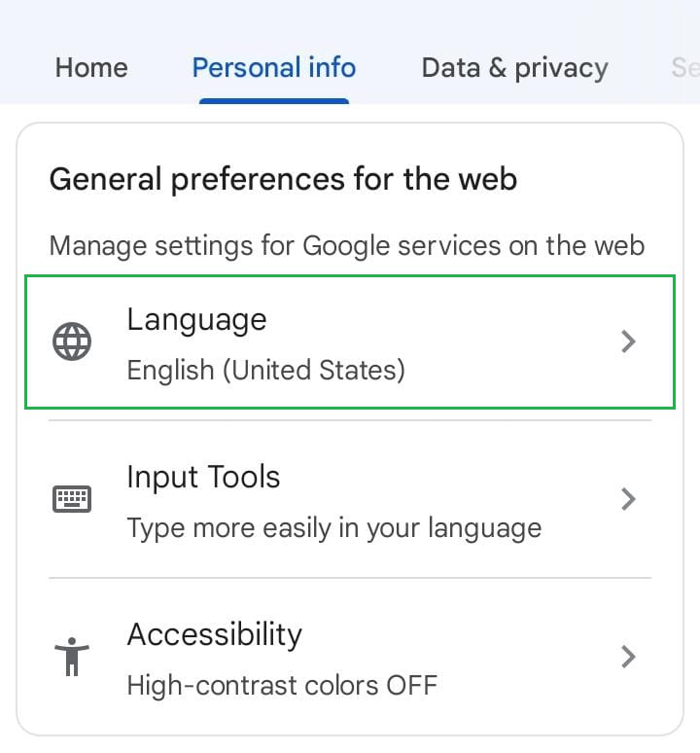Click the partially visible tab after Data & privacy
The width and height of the screenshot is (700, 753).
(684, 68)
